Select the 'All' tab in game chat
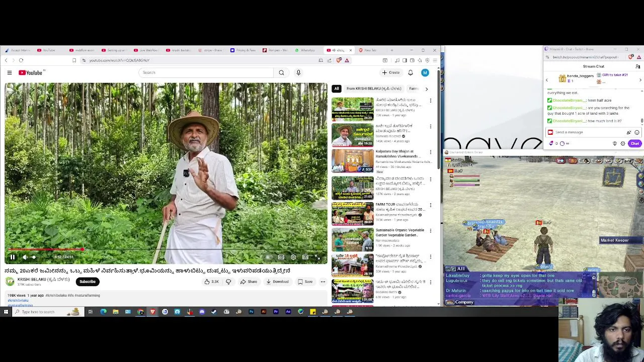The image size is (644, 362). coord(461,269)
